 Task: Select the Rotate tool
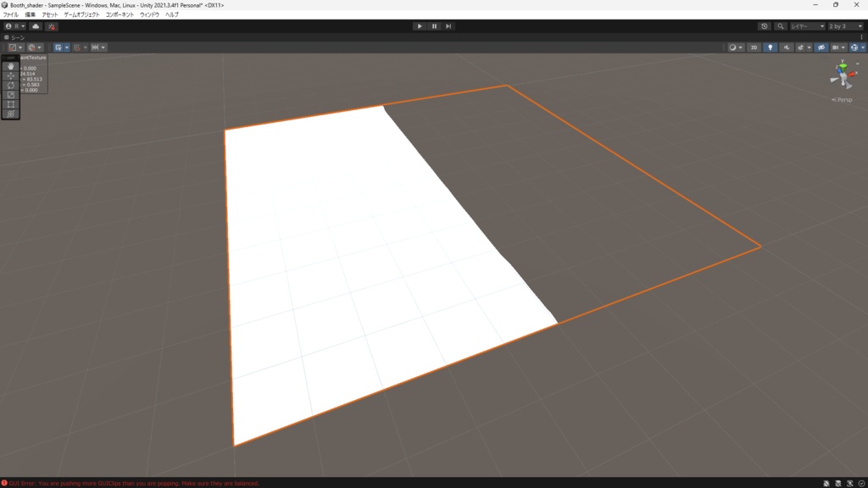pyautogui.click(x=10, y=86)
